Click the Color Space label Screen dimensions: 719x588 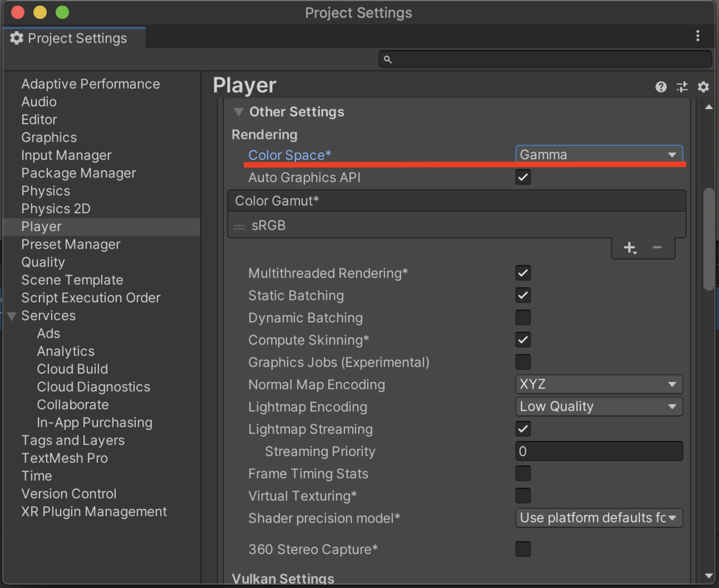tap(290, 155)
